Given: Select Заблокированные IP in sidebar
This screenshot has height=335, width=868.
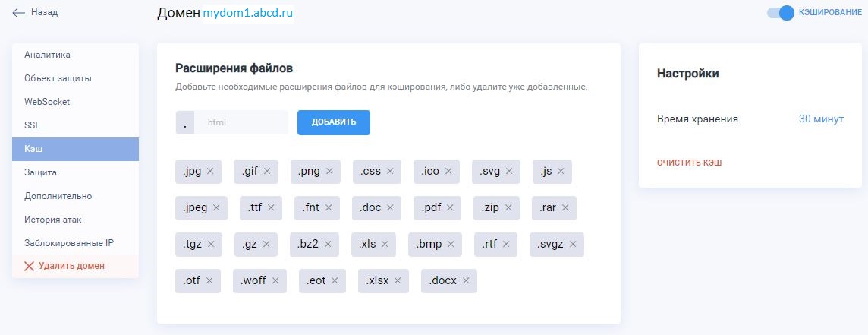Looking at the screenshot, I should (x=68, y=243).
